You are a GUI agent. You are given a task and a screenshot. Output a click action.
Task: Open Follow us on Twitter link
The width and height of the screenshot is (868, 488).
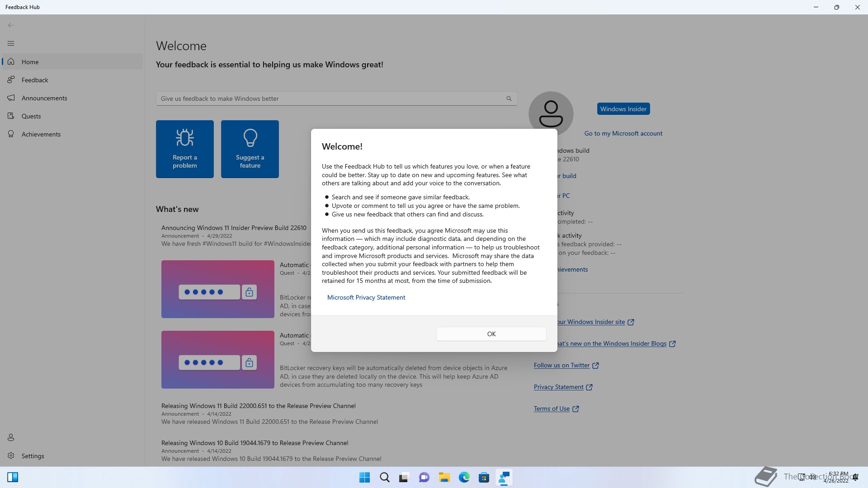pos(561,365)
